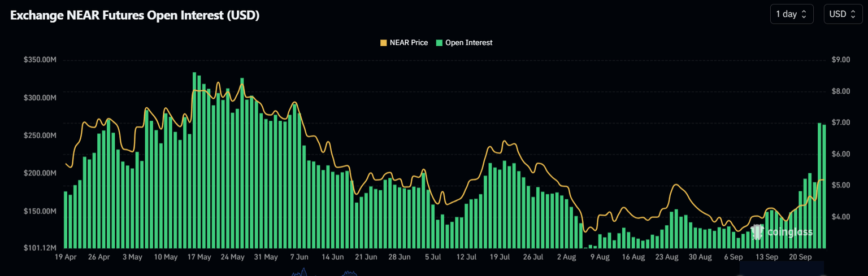Image resolution: width=868 pixels, height=276 pixels.
Task: Click the coinglass watermark logo icon
Action: [x=758, y=231]
